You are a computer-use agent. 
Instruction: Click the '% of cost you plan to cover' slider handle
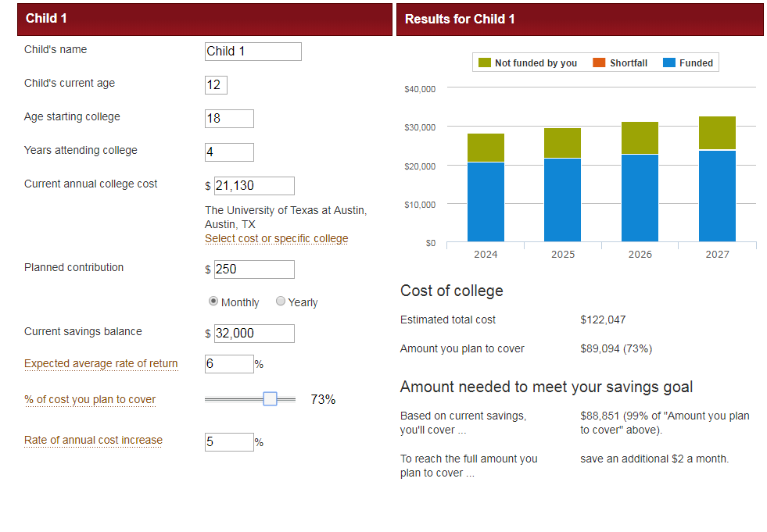point(270,398)
